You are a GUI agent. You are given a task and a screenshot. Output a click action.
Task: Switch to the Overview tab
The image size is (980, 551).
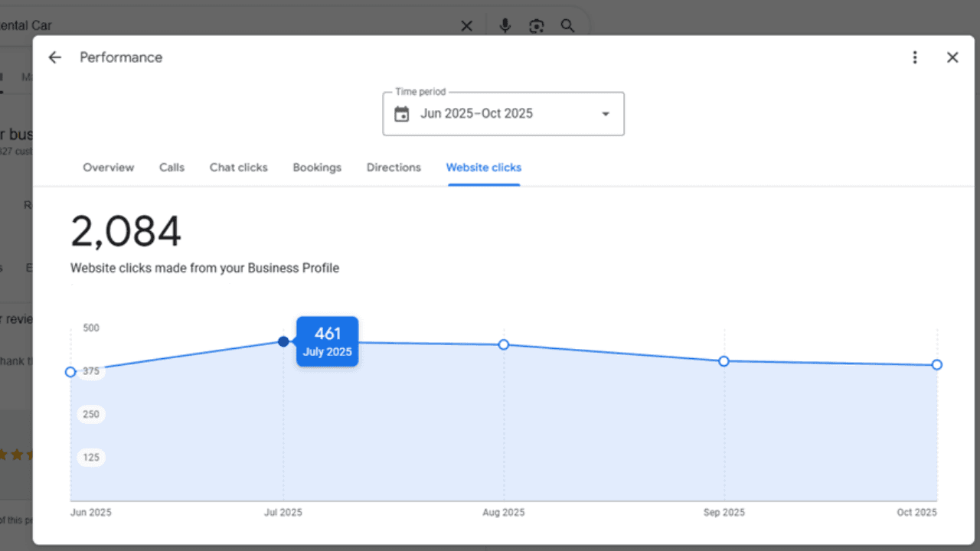coord(108,167)
